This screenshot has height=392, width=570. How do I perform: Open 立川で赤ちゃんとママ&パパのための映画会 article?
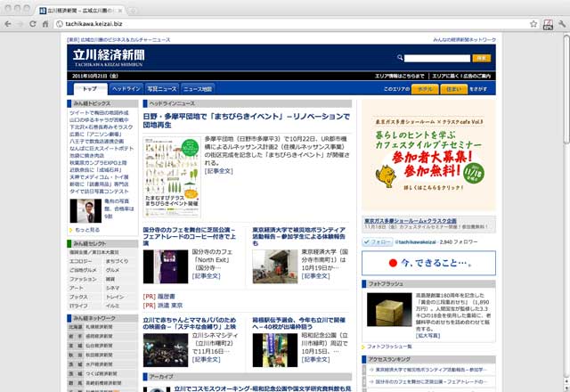point(190,323)
